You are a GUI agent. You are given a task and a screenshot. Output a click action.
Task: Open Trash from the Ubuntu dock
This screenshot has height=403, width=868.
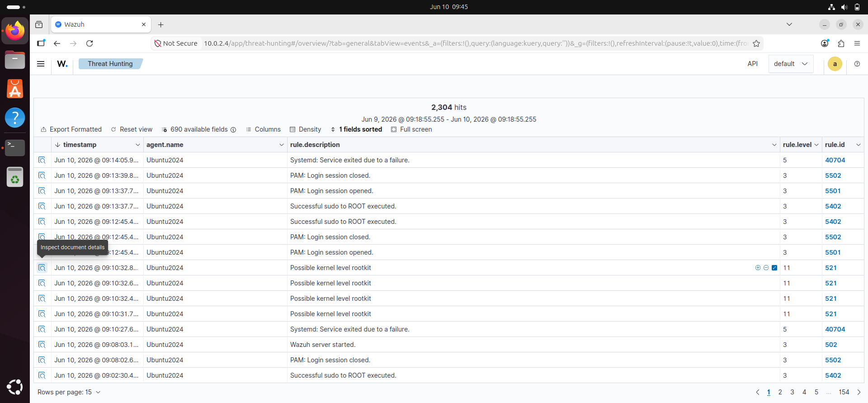pyautogui.click(x=15, y=177)
